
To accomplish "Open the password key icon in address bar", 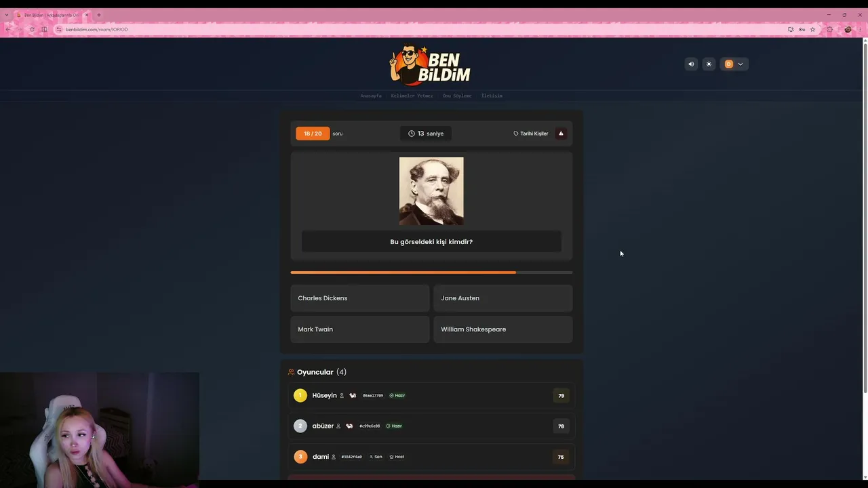I will click(x=802, y=30).
